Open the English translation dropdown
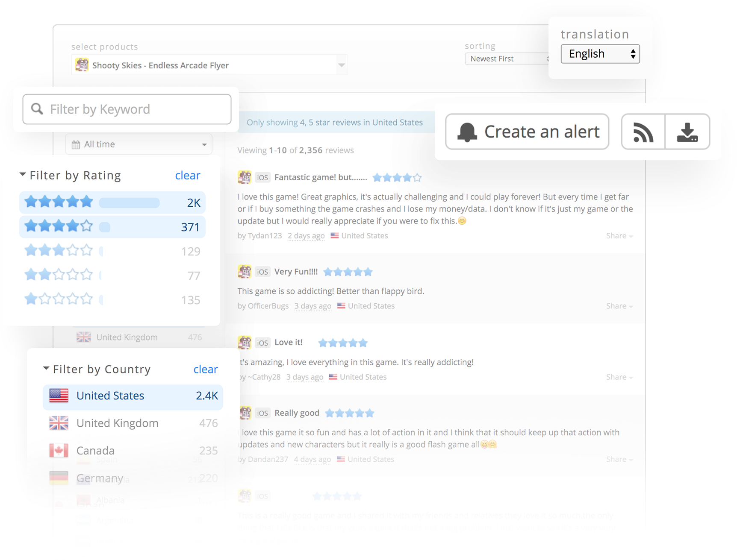 pos(600,54)
